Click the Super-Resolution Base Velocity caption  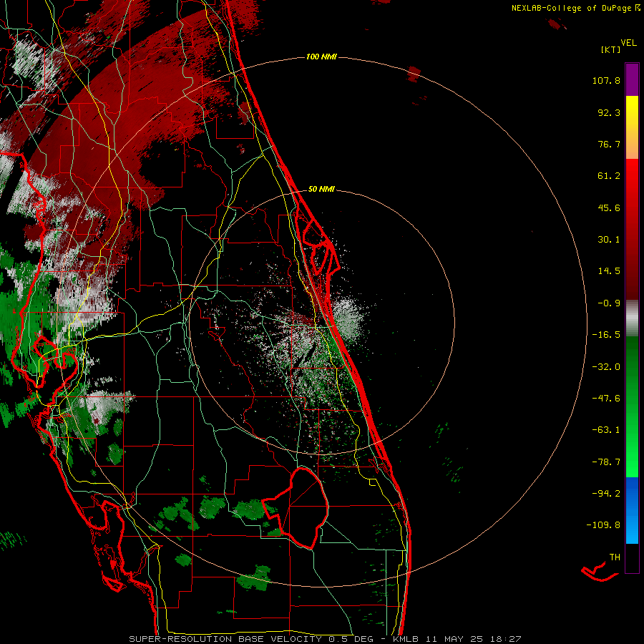click(x=325, y=639)
